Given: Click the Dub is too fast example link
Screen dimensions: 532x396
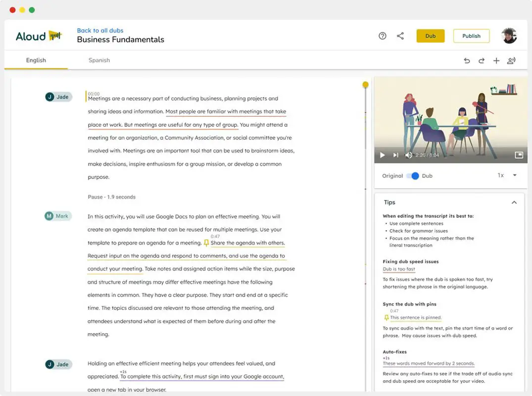Looking at the screenshot, I should [399, 269].
